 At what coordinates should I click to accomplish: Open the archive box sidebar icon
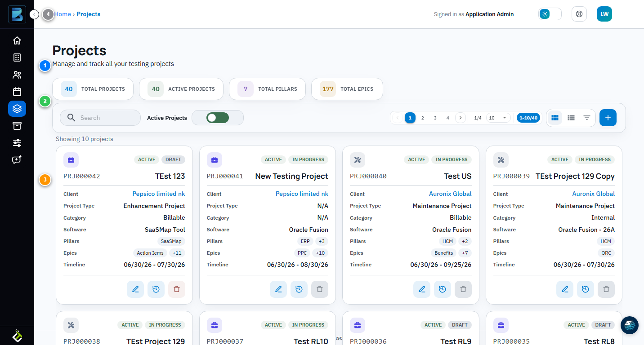pos(17,126)
